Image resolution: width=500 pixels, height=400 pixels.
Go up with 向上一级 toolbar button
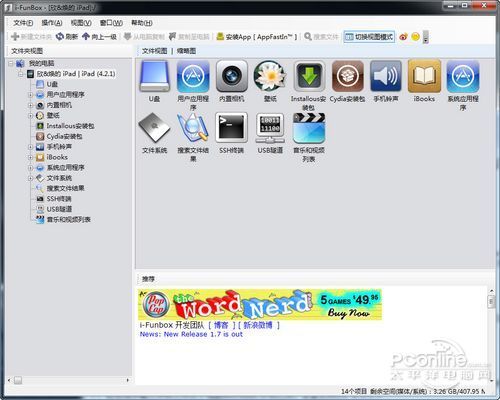99,37
